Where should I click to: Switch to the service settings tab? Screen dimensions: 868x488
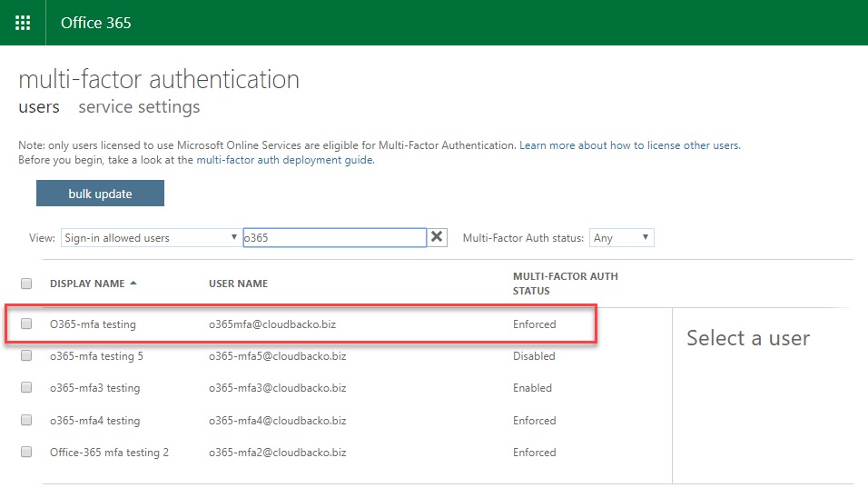click(x=139, y=107)
